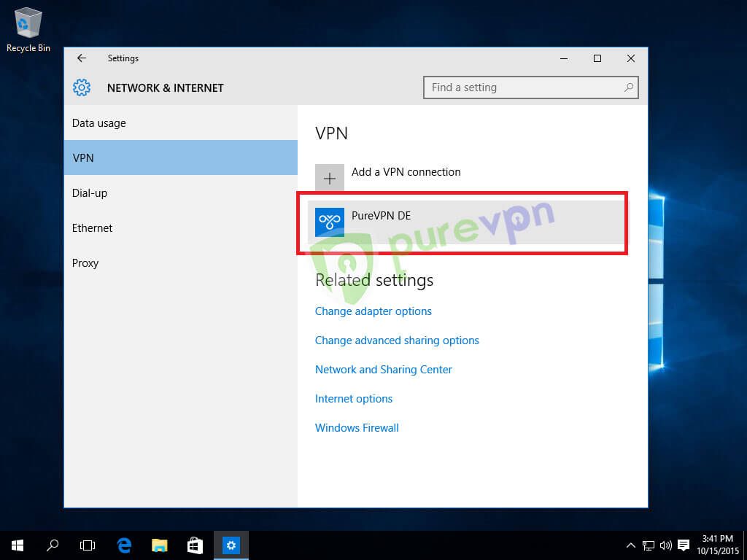Open File Explorer from taskbar
This screenshot has height=560, width=747.
[x=160, y=545]
